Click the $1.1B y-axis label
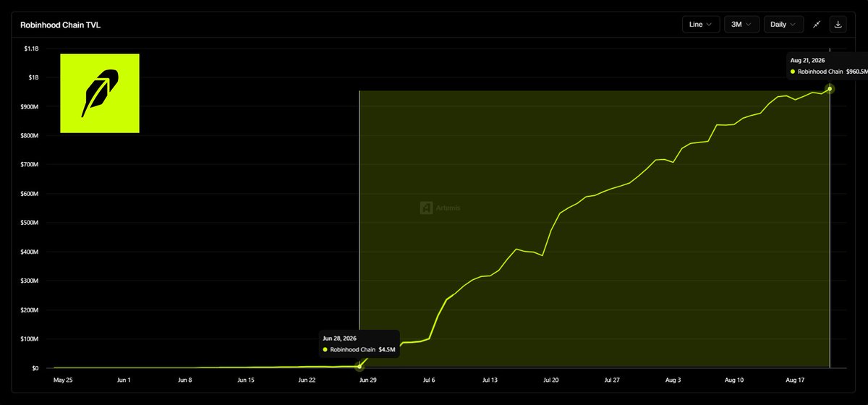Viewport: 868px width, 405px height. [30, 48]
